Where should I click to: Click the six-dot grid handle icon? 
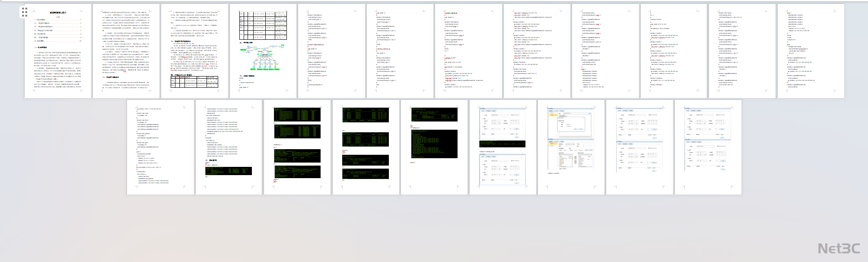(x=25, y=12)
